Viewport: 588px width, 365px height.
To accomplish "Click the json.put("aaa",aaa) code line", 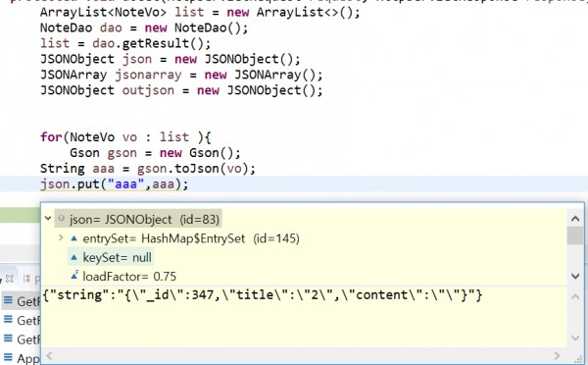I will click(115, 184).
